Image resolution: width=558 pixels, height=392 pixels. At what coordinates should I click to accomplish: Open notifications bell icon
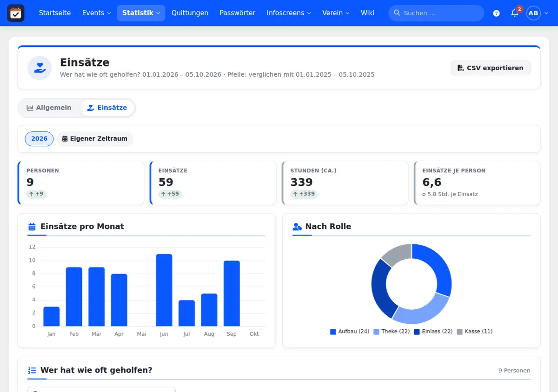click(515, 13)
